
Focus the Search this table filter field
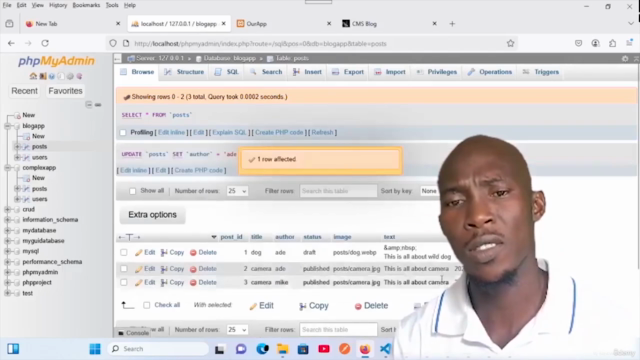point(338,191)
